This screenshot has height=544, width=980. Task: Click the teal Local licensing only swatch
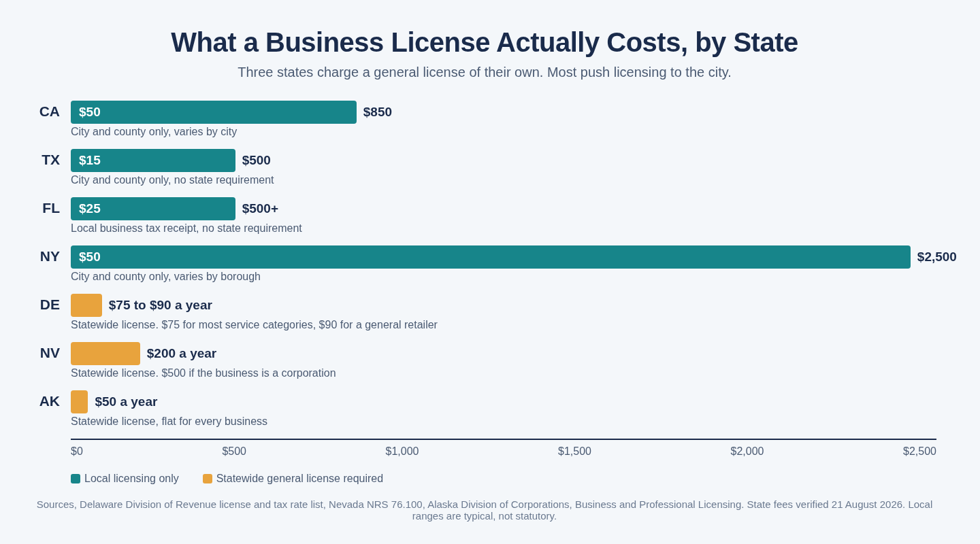tap(76, 479)
